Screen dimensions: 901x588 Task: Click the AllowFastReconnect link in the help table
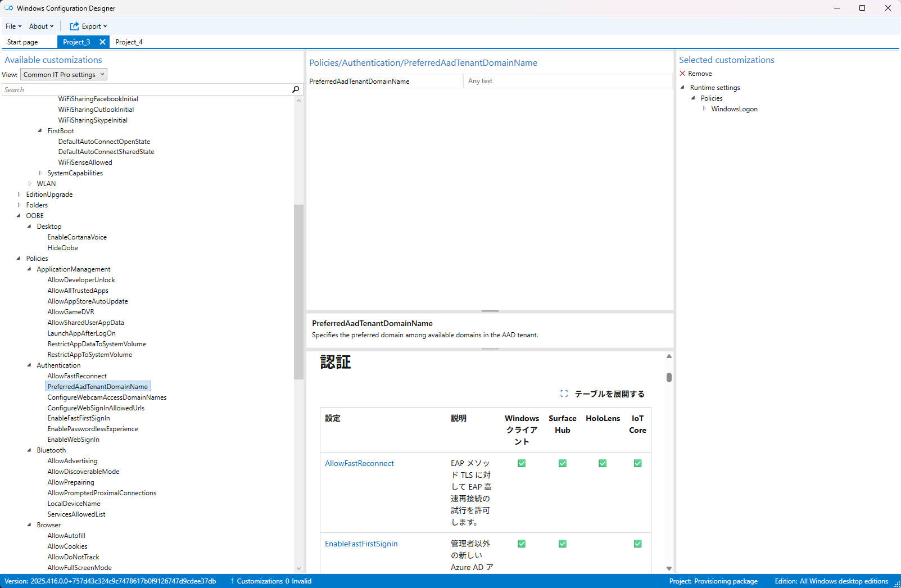[x=359, y=463]
